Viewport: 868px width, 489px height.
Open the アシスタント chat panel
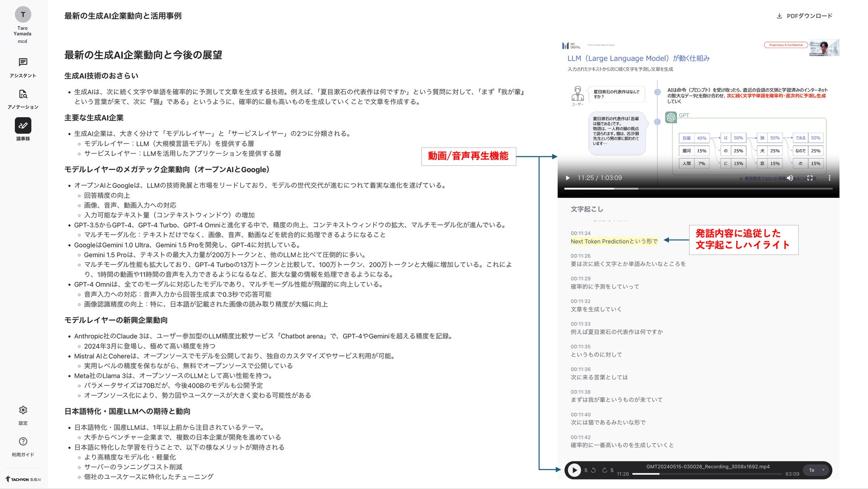coord(23,62)
